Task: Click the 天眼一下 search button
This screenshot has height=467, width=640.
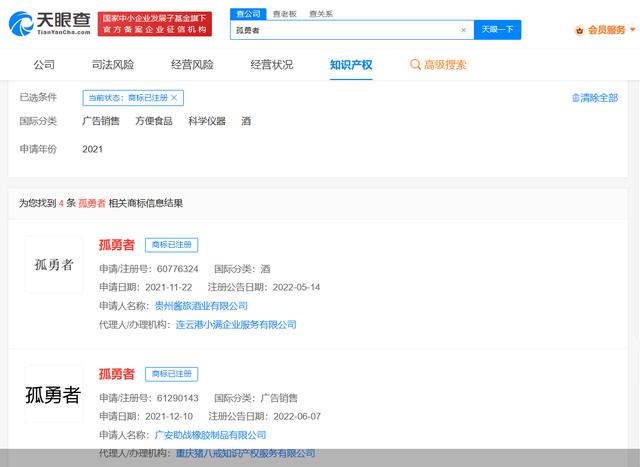Action: pos(497,30)
